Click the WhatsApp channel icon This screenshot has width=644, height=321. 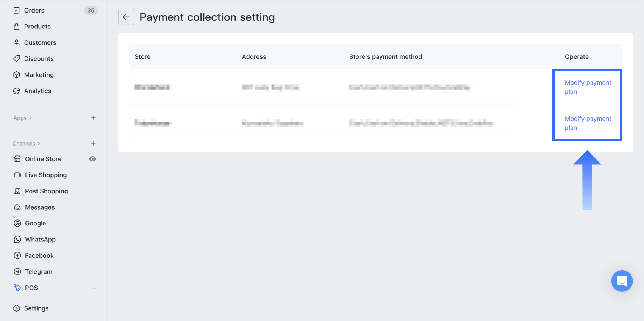coord(17,240)
